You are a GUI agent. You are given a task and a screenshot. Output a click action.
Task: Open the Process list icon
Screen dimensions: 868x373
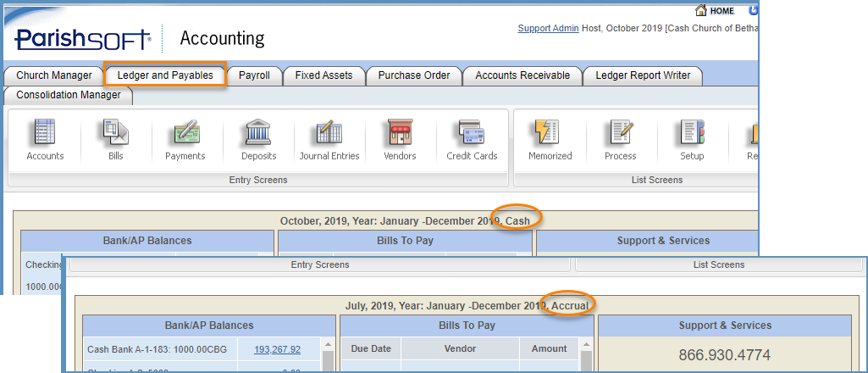pos(621,133)
